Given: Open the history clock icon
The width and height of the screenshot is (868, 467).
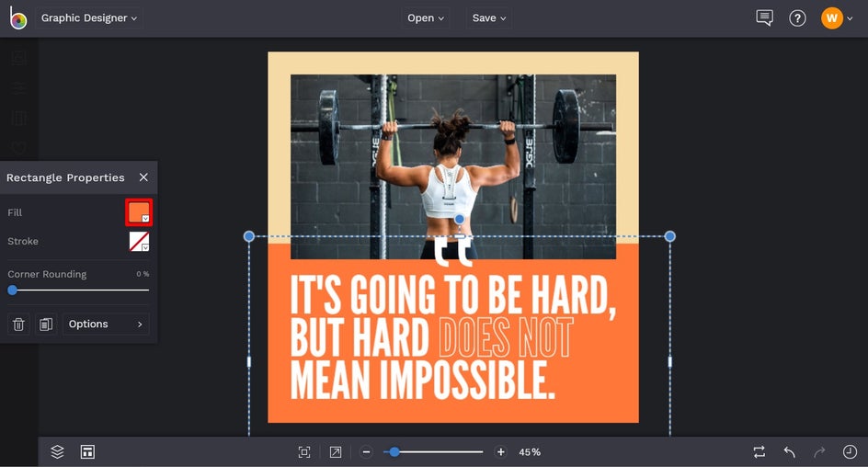Looking at the screenshot, I should (x=850, y=452).
